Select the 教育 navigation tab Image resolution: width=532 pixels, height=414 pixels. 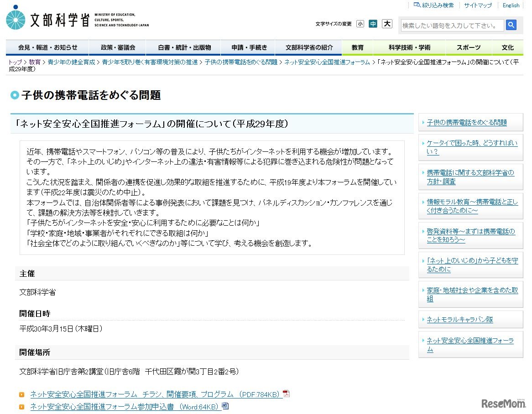pos(358,47)
